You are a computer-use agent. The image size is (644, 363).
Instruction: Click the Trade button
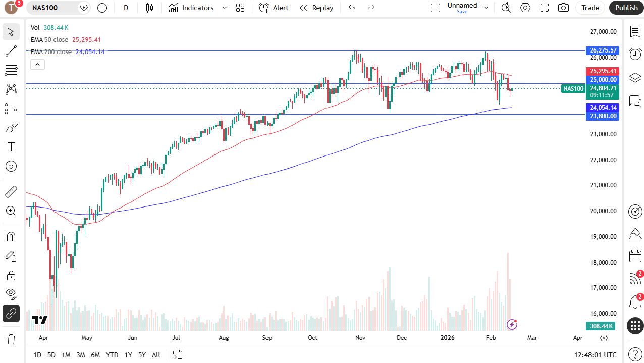pyautogui.click(x=590, y=8)
